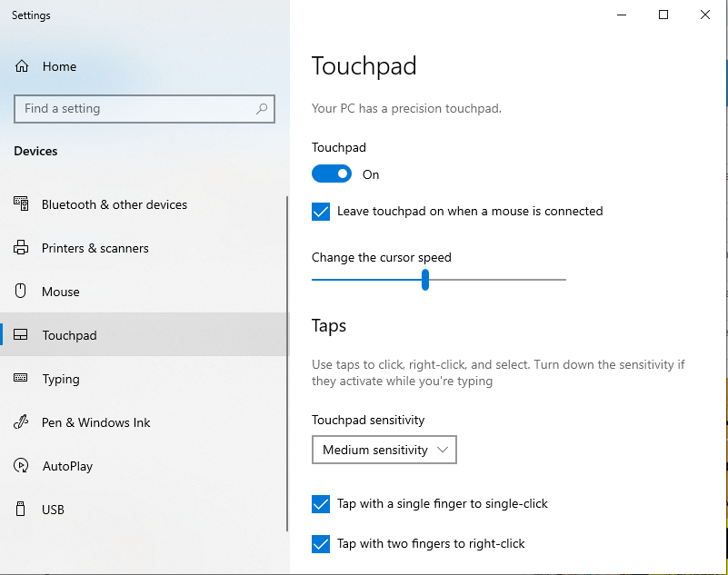Click the search magnifier icon
This screenshot has height=575, width=728.
pyautogui.click(x=262, y=108)
